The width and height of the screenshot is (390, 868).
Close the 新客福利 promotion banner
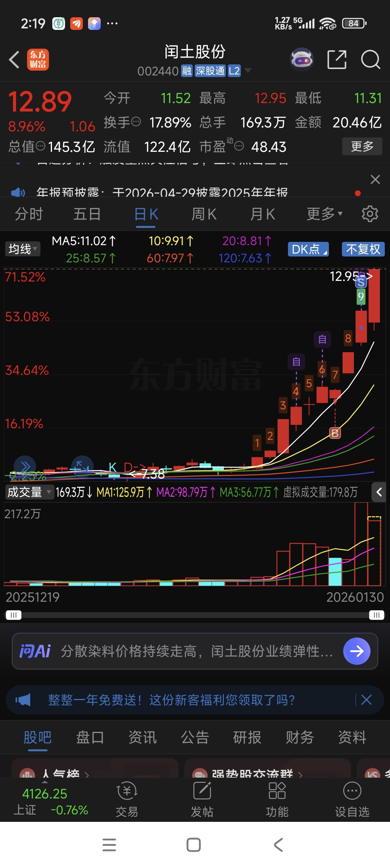[x=366, y=700]
